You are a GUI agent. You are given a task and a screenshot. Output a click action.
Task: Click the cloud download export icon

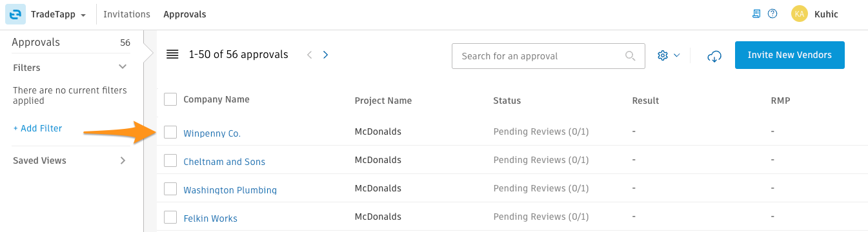pyautogui.click(x=714, y=56)
